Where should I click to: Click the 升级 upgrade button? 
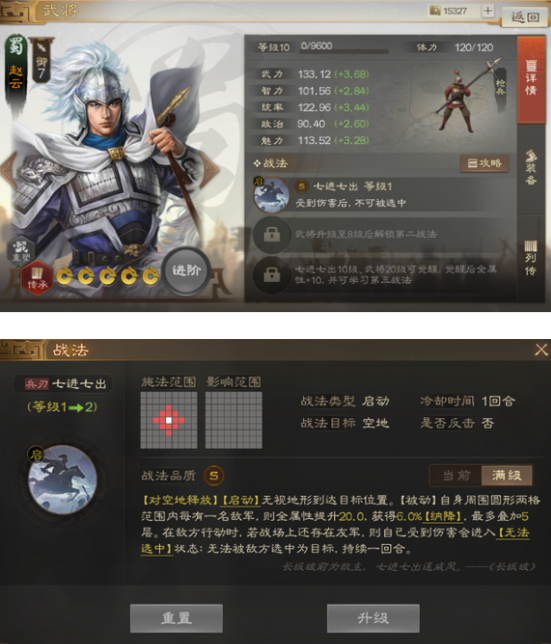click(373, 618)
